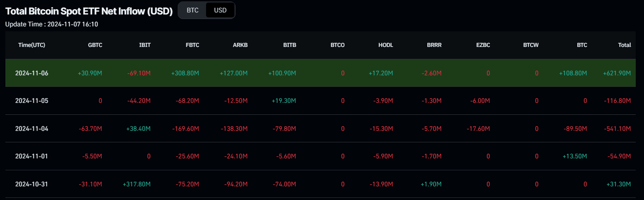This screenshot has height=200, width=644.
Task: Click the IBIT column header
Action: point(145,45)
